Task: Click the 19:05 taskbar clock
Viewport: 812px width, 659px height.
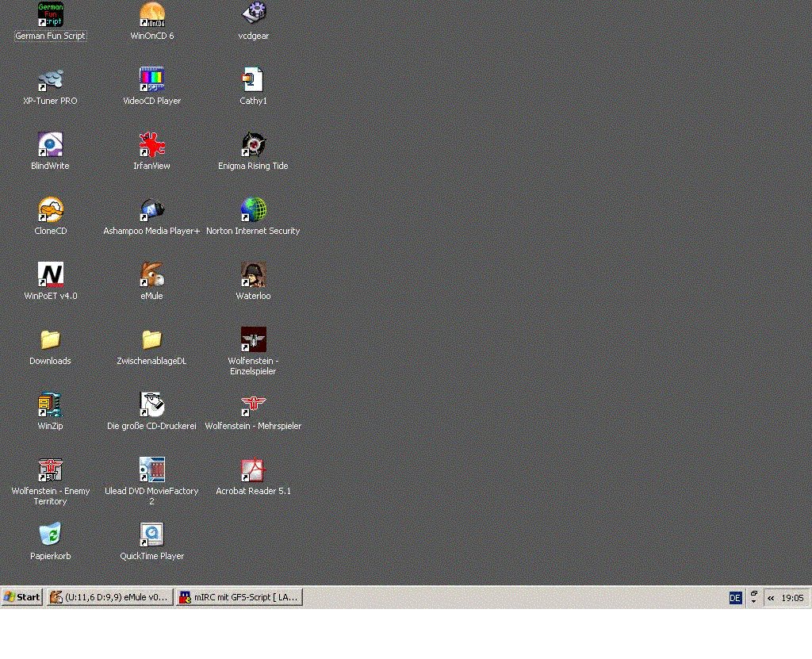Action: click(792, 598)
